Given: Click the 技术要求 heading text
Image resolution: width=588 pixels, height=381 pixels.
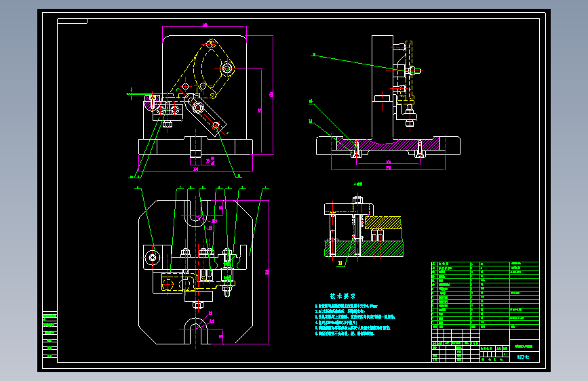Looking at the screenshot, I should (342, 296).
